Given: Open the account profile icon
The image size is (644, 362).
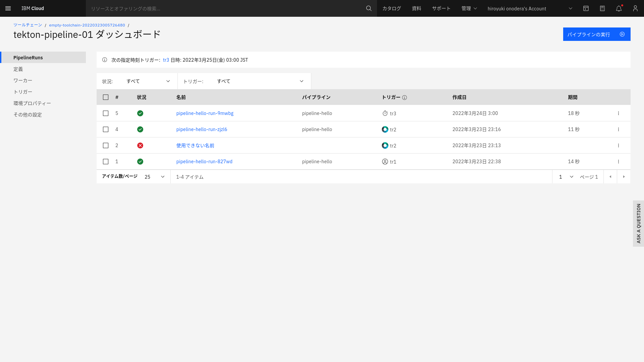Looking at the screenshot, I should (635, 8).
